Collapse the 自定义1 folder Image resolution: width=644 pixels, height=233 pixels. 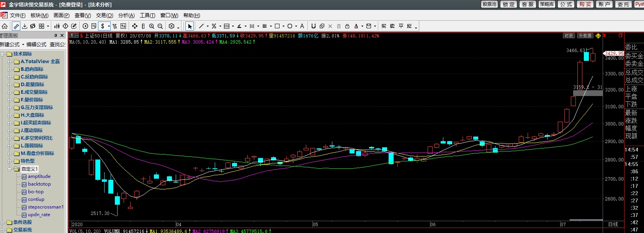pyautogui.click(x=9, y=169)
